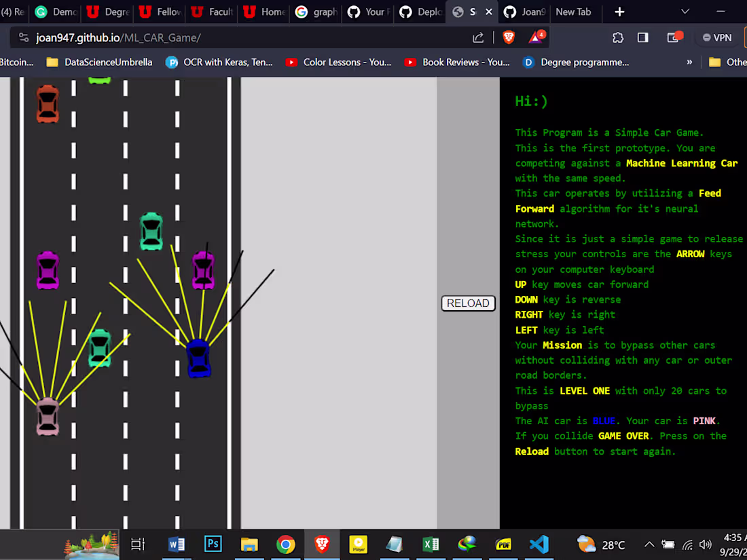Image resolution: width=747 pixels, height=560 pixels.
Task: Click the blue AI car
Action: (198, 358)
